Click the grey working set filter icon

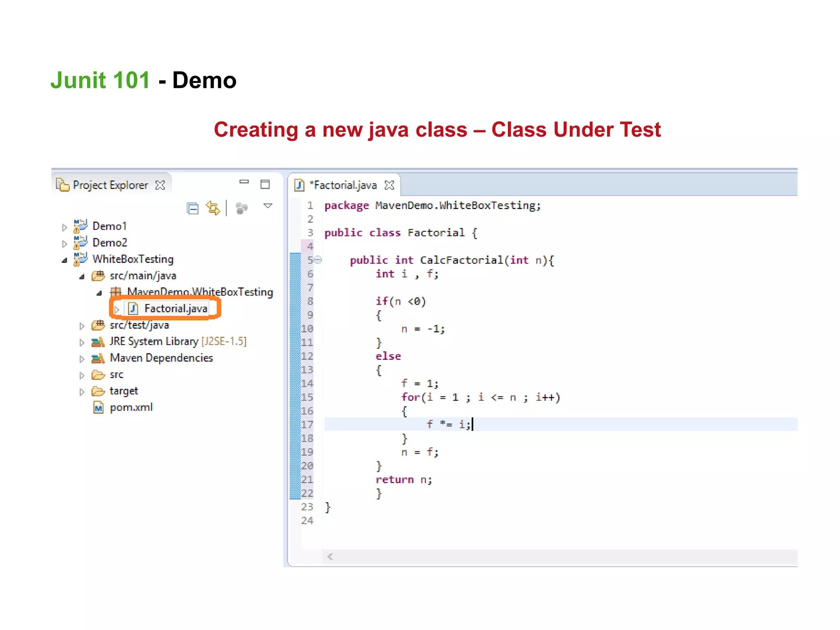(x=242, y=208)
